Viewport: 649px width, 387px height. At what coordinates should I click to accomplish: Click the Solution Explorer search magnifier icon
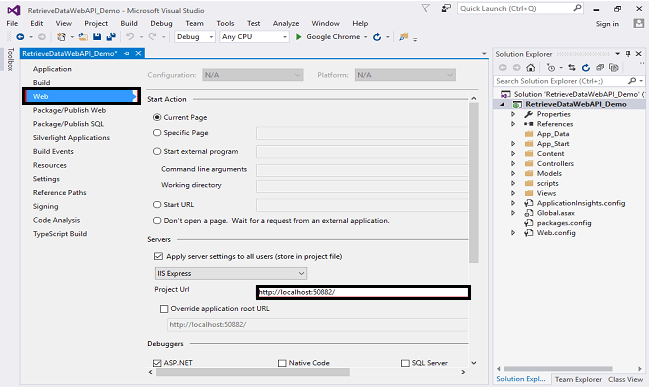coord(632,81)
